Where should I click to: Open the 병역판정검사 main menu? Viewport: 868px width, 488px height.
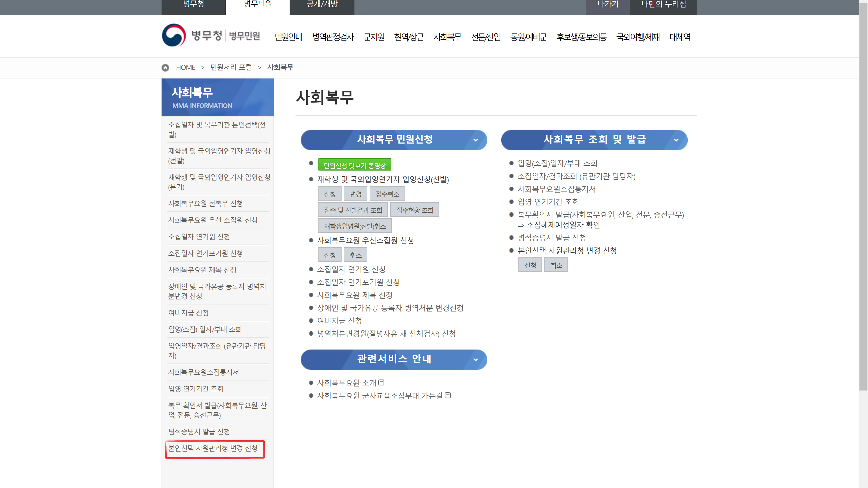click(333, 37)
